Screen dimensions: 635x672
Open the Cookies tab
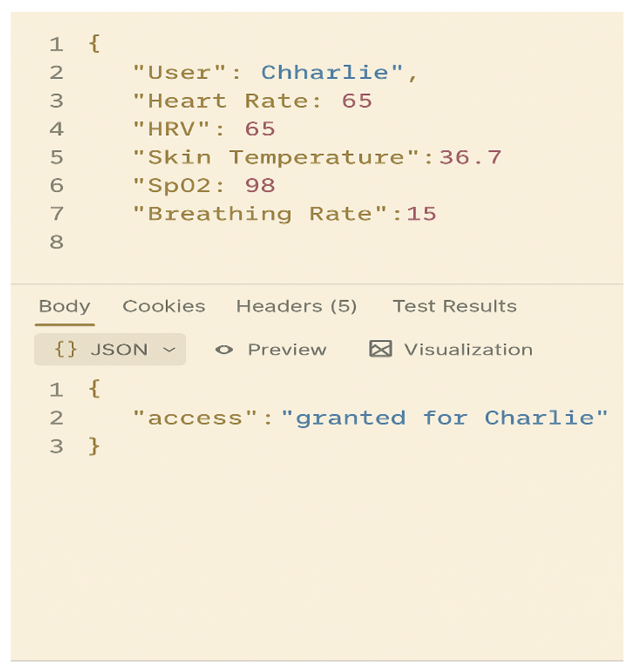click(x=164, y=306)
